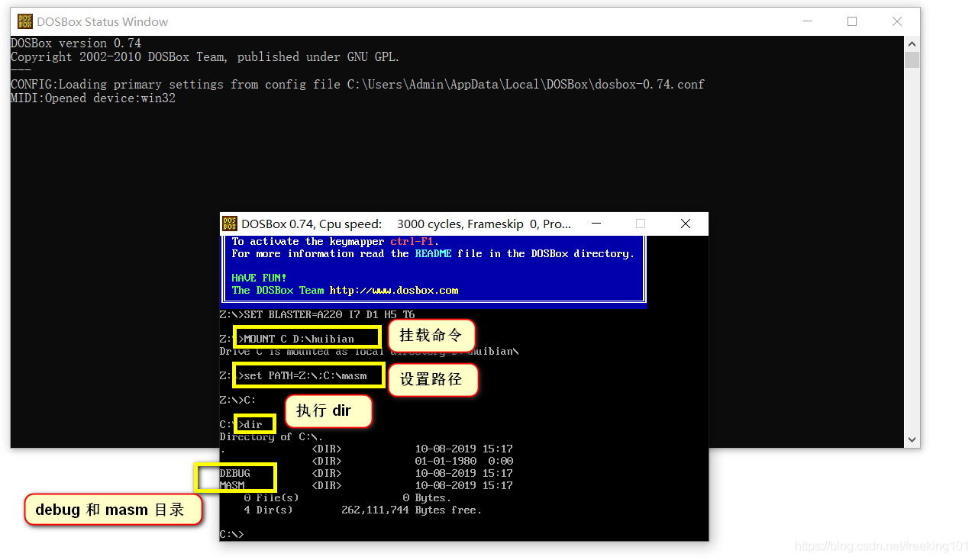Viewport: 975px width, 560px height.
Task: Click the CONFIG:Loading primary settings line
Action: (x=357, y=85)
